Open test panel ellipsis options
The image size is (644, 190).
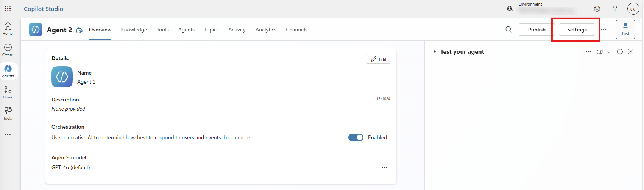pos(588,51)
